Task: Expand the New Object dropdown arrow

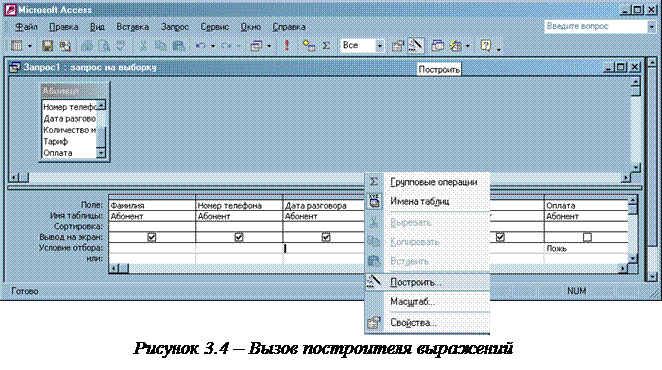Action: click(x=468, y=46)
